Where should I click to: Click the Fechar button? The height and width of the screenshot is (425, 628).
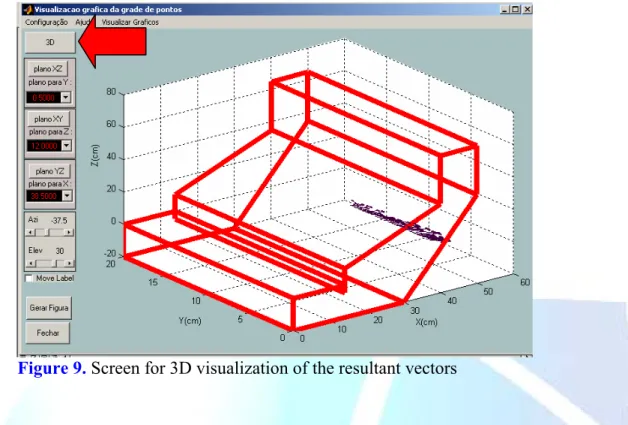click(48, 333)
